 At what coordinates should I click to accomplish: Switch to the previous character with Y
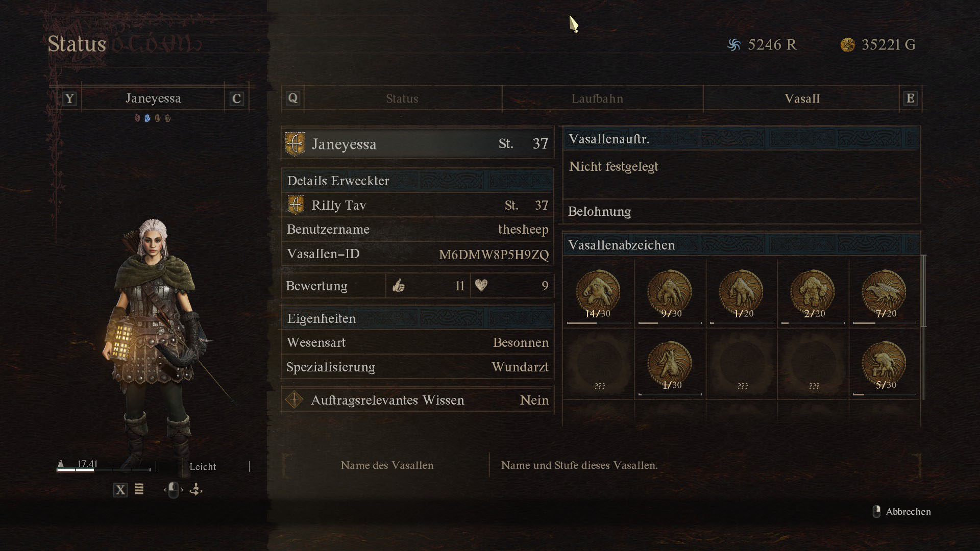(x=69, y=98)
